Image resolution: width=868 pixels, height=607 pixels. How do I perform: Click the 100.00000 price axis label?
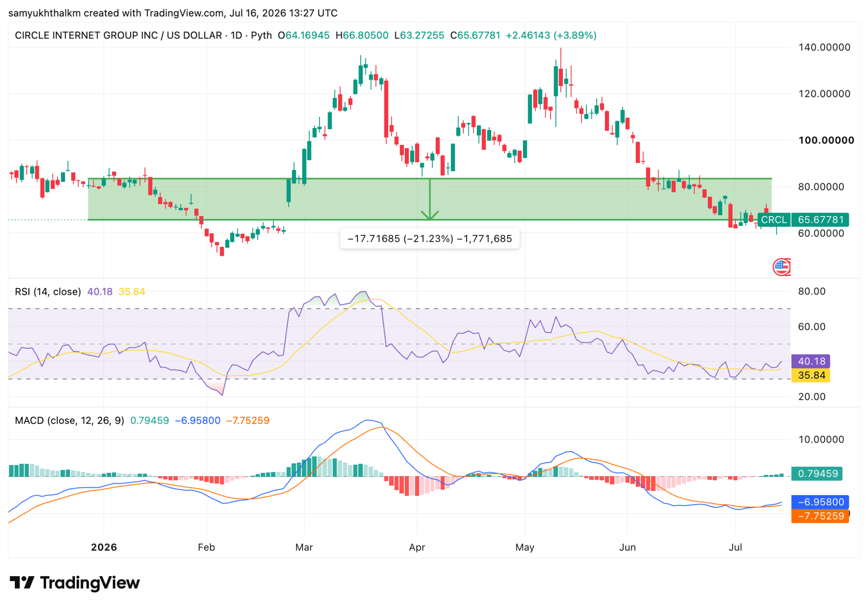pos(826,140)
